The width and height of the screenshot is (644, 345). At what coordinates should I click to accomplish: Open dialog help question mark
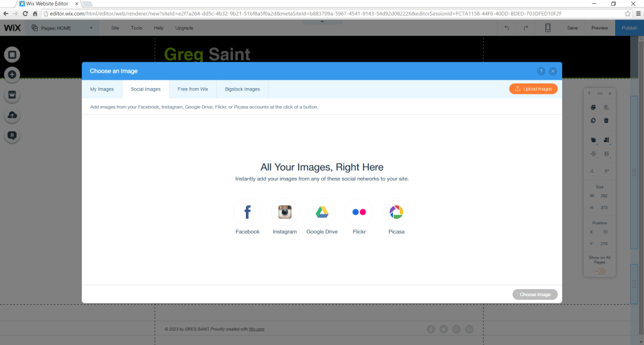point(541,71)
